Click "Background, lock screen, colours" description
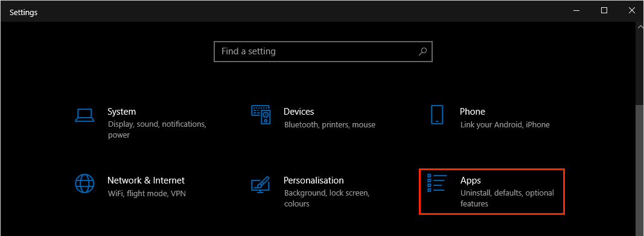 [x=327, y=198]
